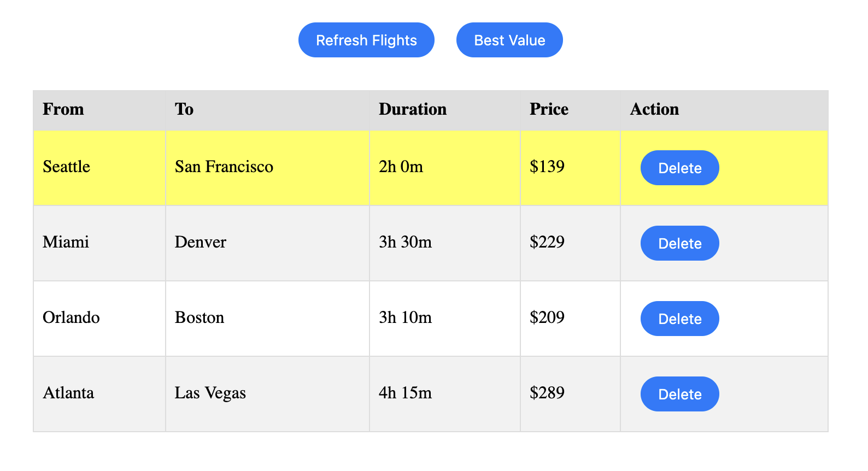Select the Las Vegas destination cell
This screenshot has width=868, height=471.
pyautogui.click(x=210, y=393)
